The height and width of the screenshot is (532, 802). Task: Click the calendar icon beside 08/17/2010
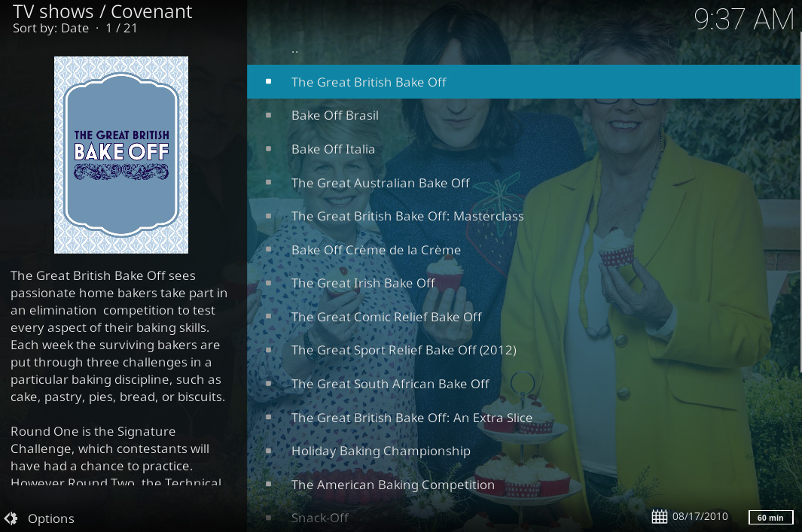click(x=660, y=517)
